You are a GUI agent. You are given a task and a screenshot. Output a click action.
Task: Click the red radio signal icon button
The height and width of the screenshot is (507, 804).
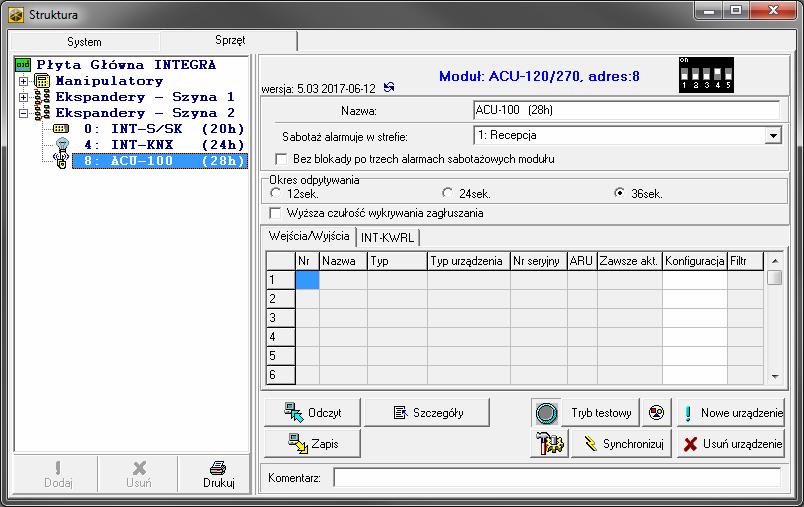pos(656,413)
